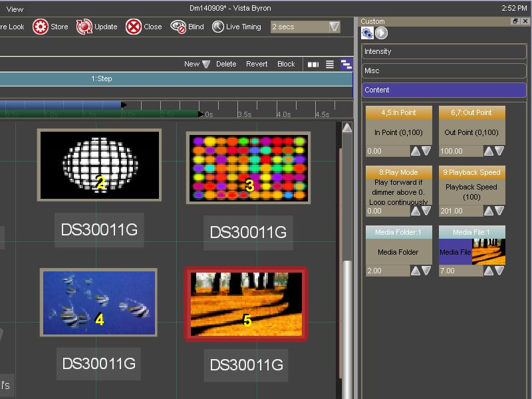Increase the Playback Speed value with up arrow
Screen dimensions: 532x399
coord(489,211)
